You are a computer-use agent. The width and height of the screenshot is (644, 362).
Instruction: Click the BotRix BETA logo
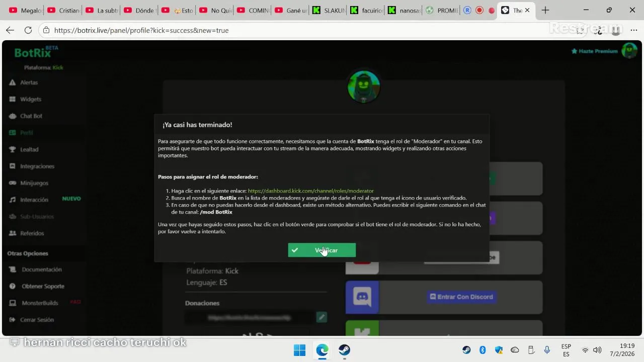36,52
